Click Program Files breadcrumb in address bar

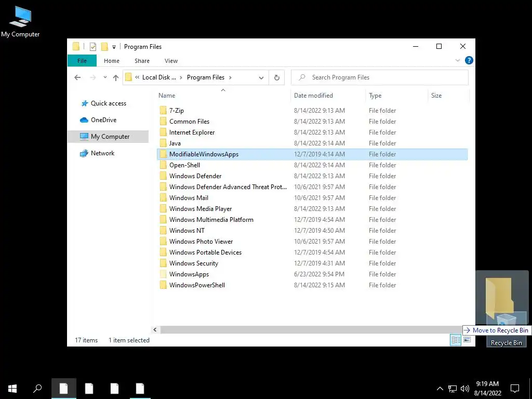205,77
